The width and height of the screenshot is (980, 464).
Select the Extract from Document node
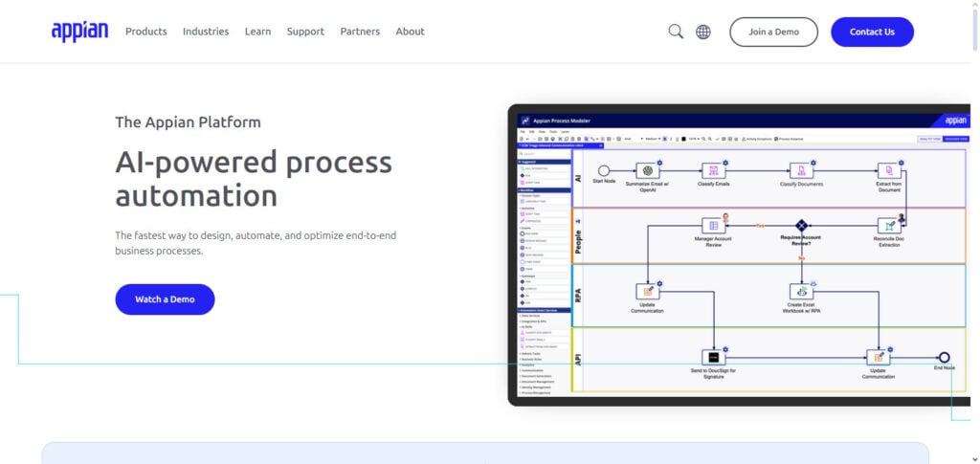click(889, 170)
